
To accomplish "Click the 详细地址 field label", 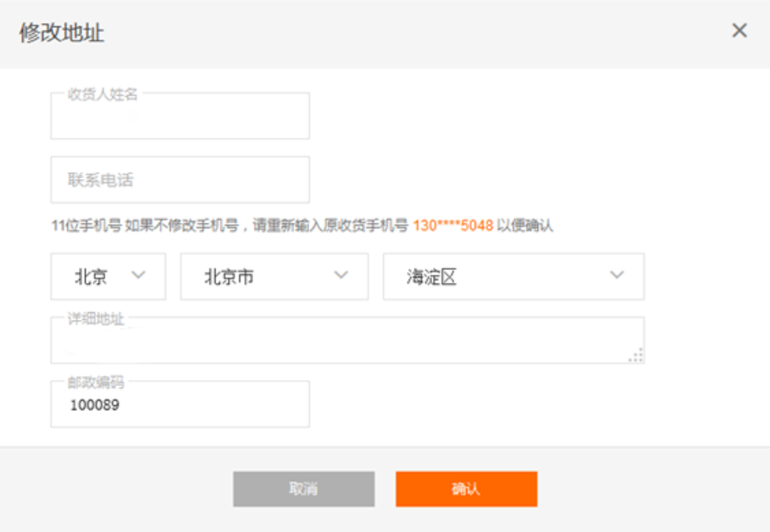I will coord(96,319).
